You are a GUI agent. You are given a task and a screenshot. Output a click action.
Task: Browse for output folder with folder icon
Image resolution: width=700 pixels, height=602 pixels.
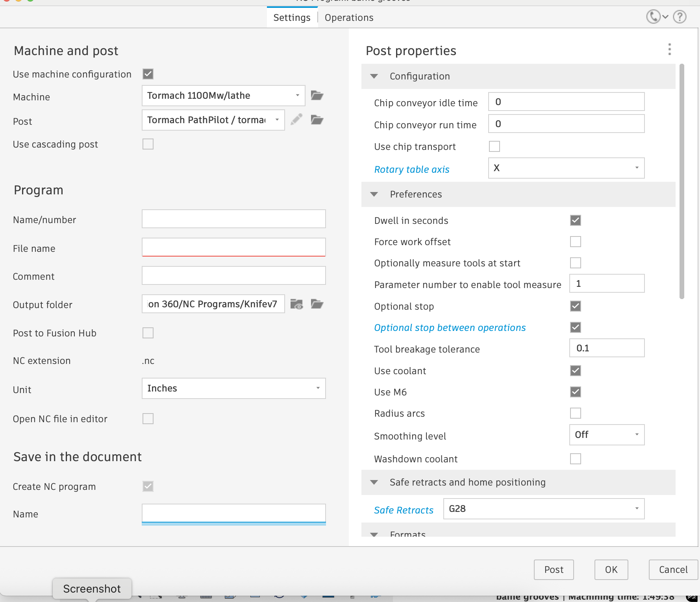click(317, 304)
